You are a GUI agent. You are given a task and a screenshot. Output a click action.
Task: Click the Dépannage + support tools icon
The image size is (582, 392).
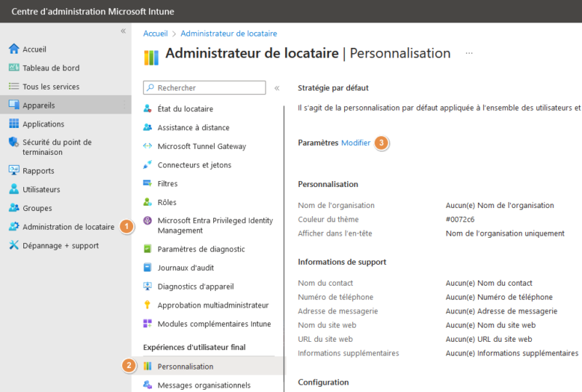tap(14, 244)
